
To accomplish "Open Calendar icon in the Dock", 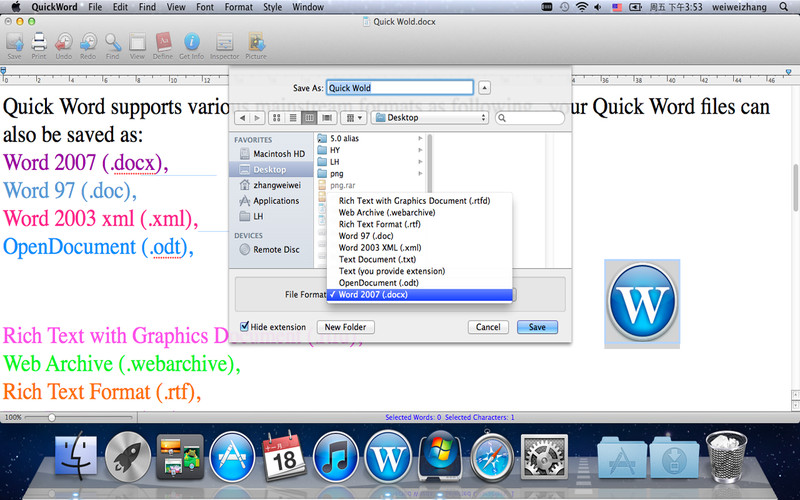I will click(x=284, y=457).
